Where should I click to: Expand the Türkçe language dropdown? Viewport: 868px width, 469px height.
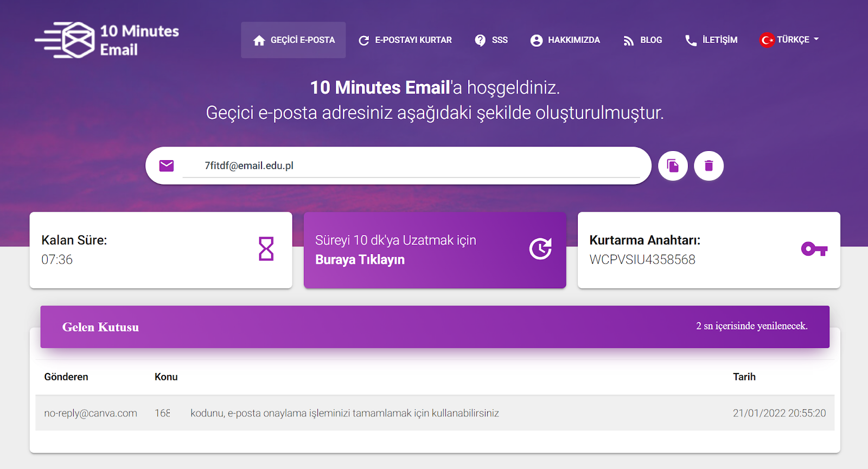coord(790,40)
